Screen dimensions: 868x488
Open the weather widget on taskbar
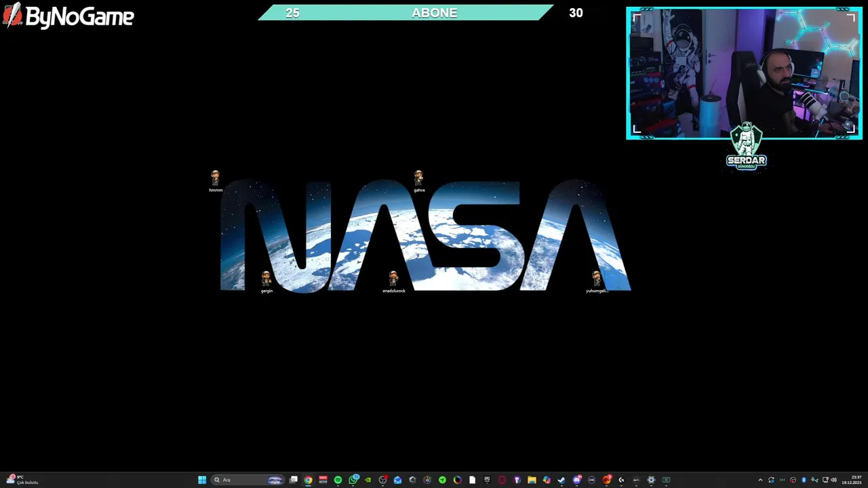tap(22, 480)
